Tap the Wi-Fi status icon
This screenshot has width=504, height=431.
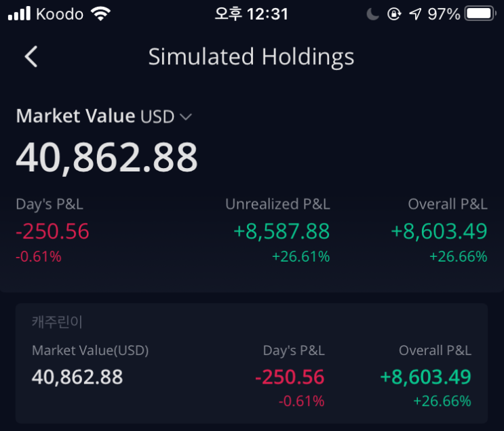tap(100, 14)
